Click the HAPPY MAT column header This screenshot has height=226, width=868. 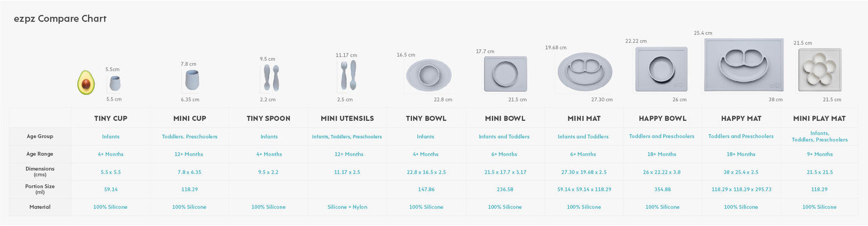click(741, 118)
